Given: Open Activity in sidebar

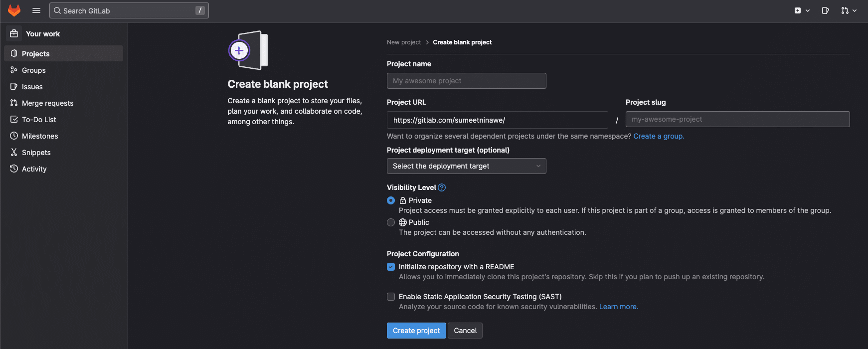Looking at the screenshot, I should click(64, 169).
